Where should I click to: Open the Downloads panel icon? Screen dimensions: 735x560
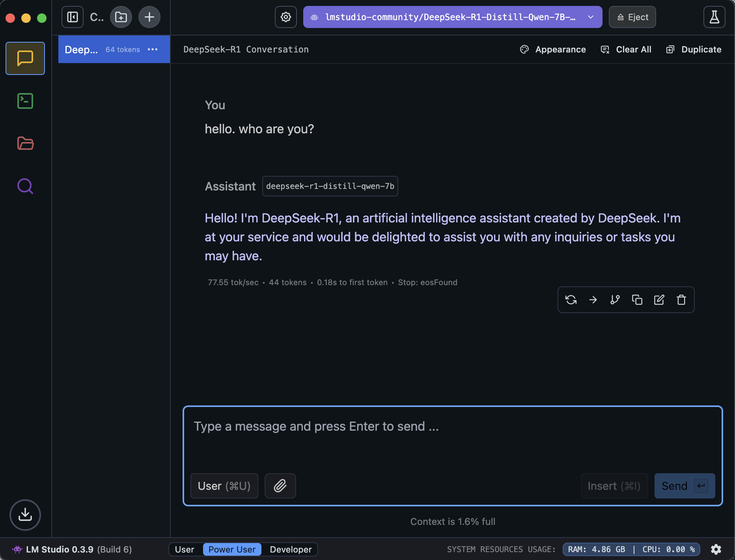click(25, 515)
